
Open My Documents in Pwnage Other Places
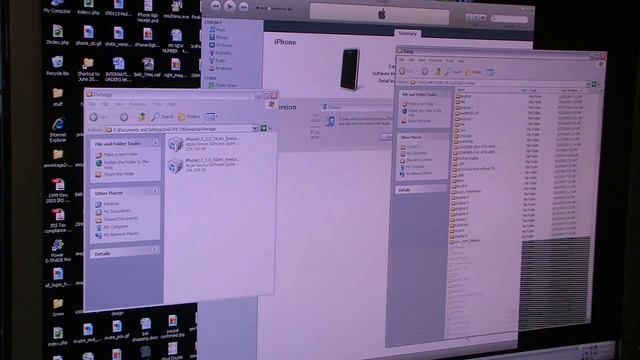point(113,211)
